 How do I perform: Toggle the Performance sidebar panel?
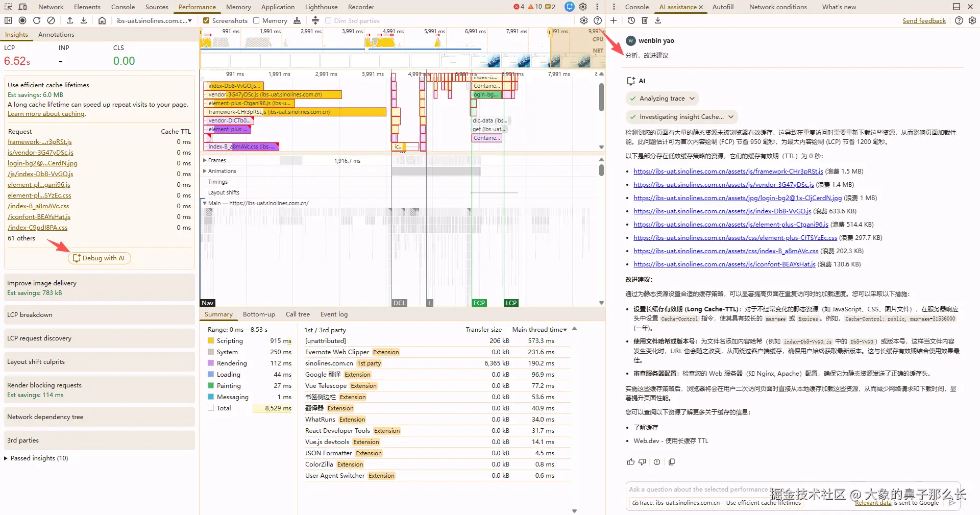click(x=8, y=20)
